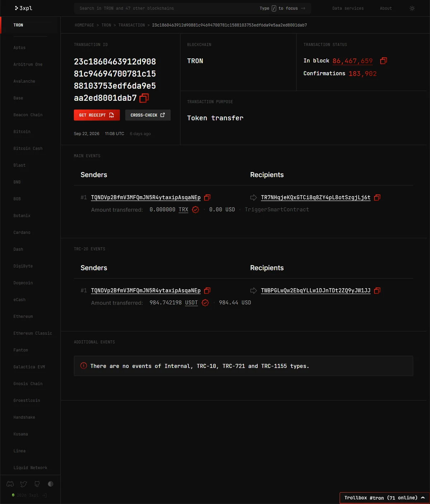Image resolution: width=430 pixels, height=504 pixels.
Task: Copy block number 86,467,659
Action: (383, 61)
